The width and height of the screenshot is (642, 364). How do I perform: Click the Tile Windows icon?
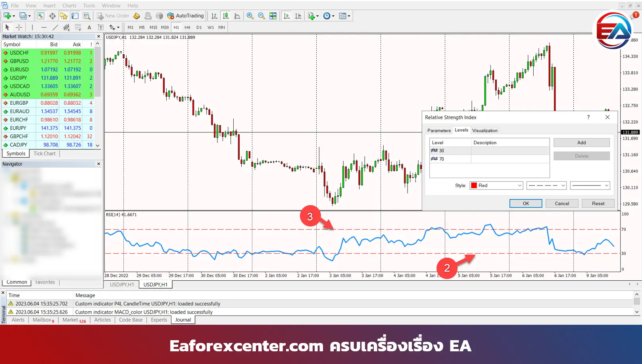point(273,16)
